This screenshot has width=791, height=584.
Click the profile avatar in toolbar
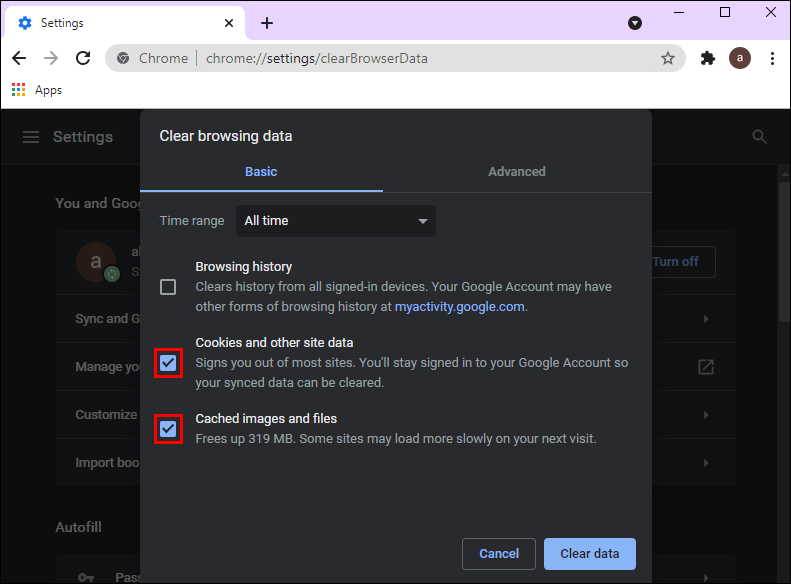tap(740, 59)
